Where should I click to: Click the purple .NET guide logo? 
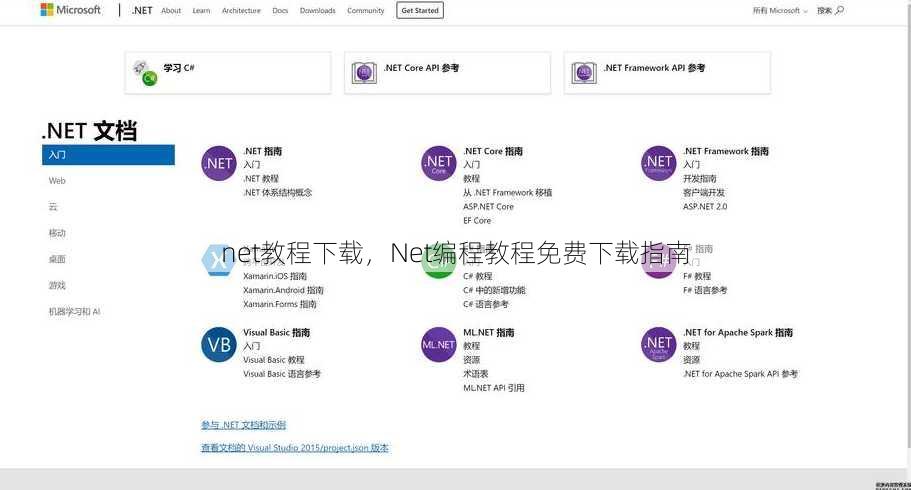point(219,163)
